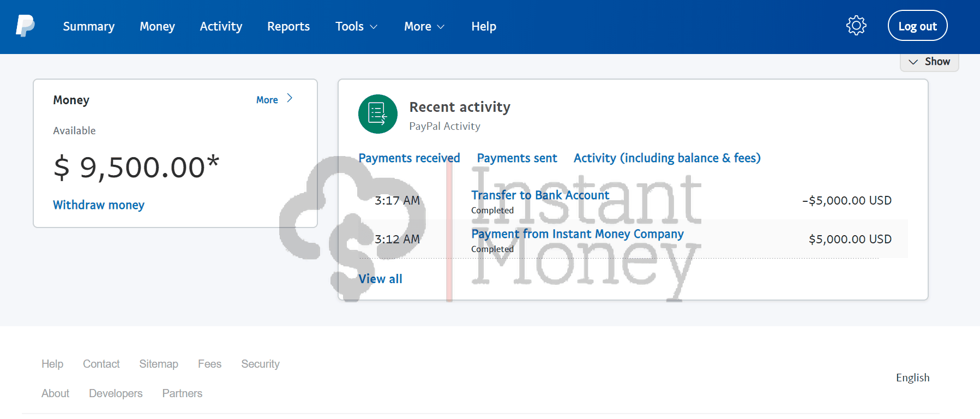
Task: Click Withdraw money link
Action: tap(99, 205)
